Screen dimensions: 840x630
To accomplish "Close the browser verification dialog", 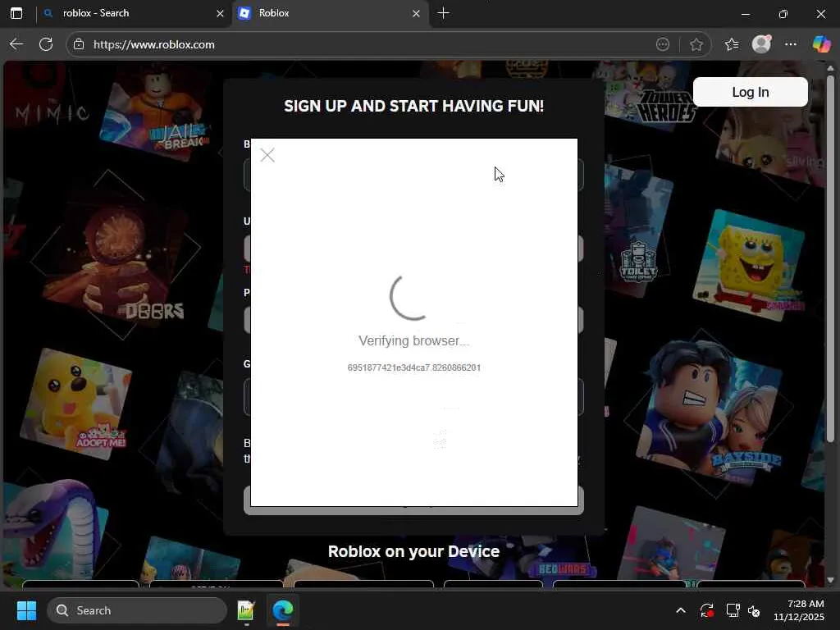I will (267, 155).
